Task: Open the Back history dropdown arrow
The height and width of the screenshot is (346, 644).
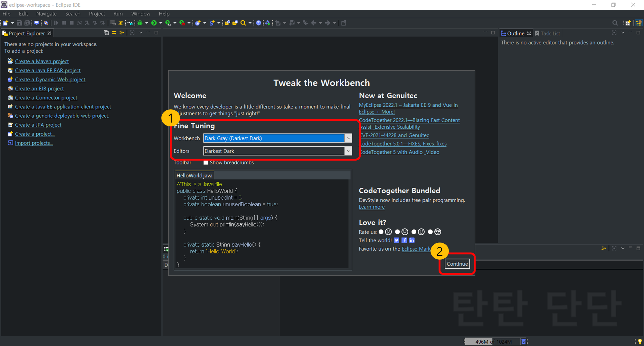Action: click(x=320, y=23)
